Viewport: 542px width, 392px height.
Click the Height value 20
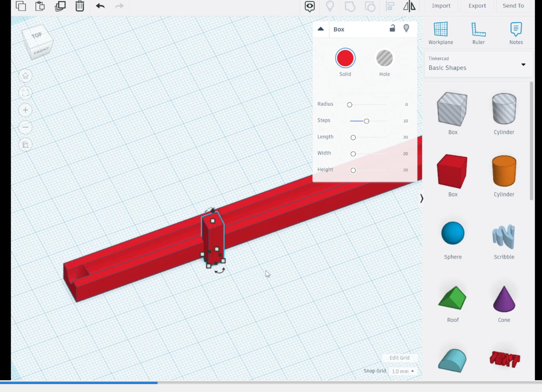(406, 170)
